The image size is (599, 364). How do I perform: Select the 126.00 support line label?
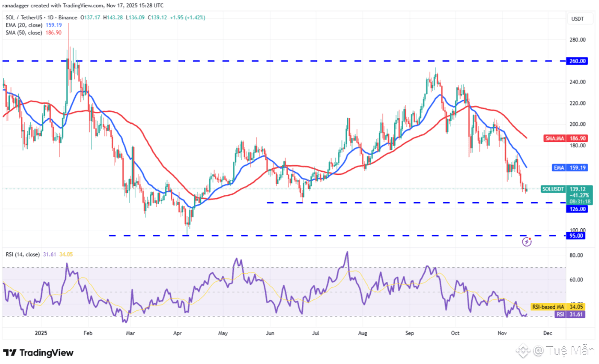(577, 209)
